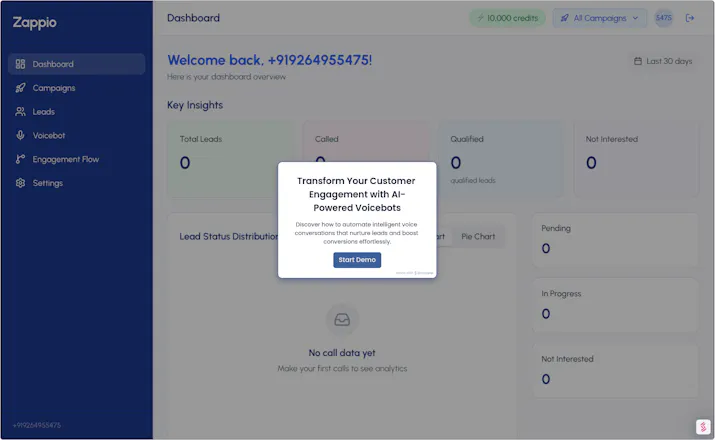Open the Leads section
The height and width of the screenshot is (440, 715).
77,111
